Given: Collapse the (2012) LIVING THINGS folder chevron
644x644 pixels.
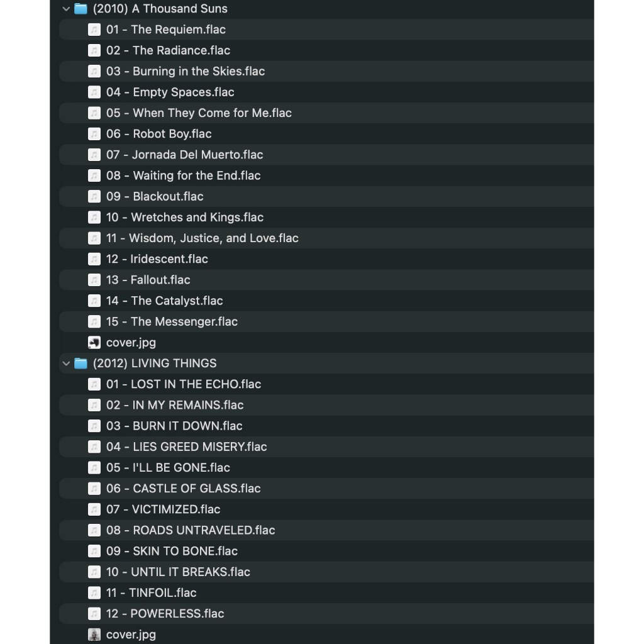Looking at the screenshot, I should [66, 364].
